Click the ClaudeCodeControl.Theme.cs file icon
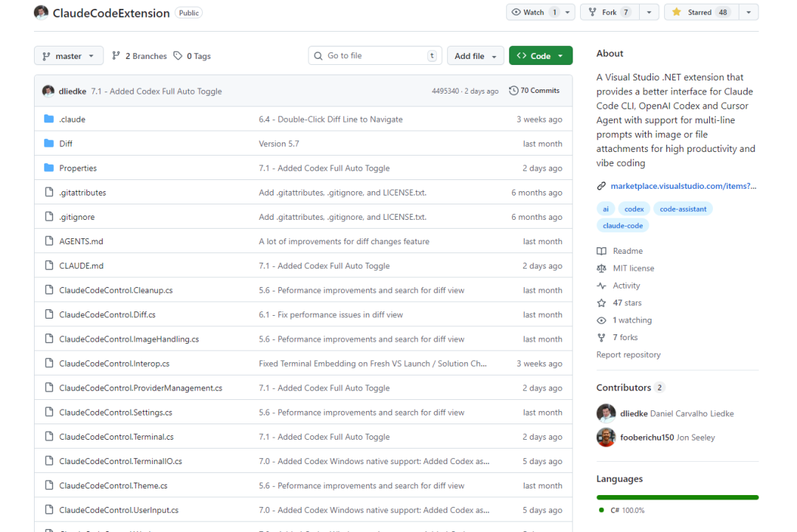The height and width of the screenshot is (532, 797). tap(49, 485)
